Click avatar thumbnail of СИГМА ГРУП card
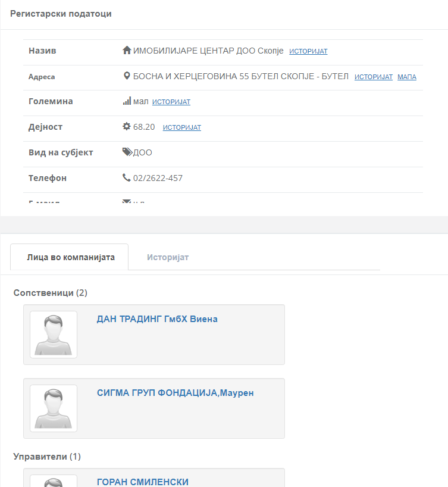The width and height of the screenshot is (448, 487). (x=54, y=408)
